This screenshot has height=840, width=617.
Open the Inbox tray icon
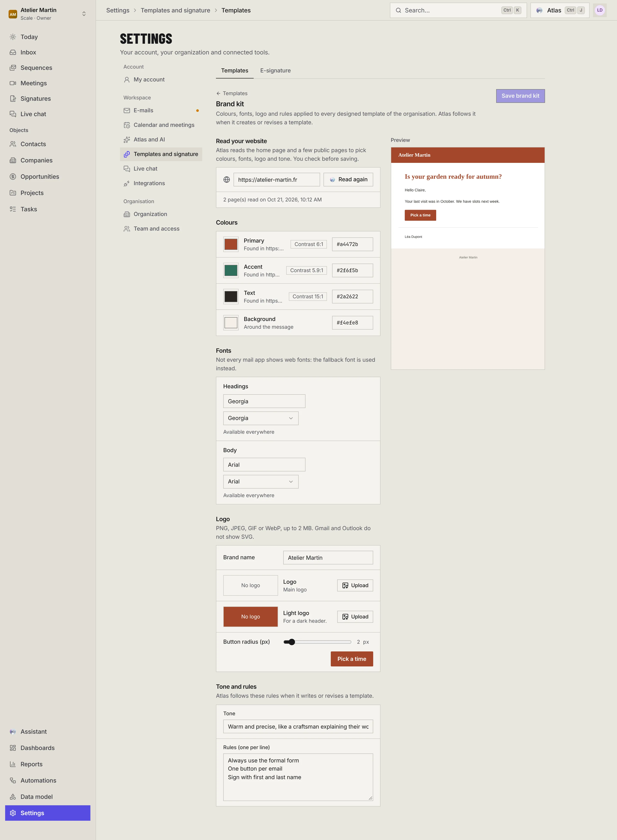[13, 52]
